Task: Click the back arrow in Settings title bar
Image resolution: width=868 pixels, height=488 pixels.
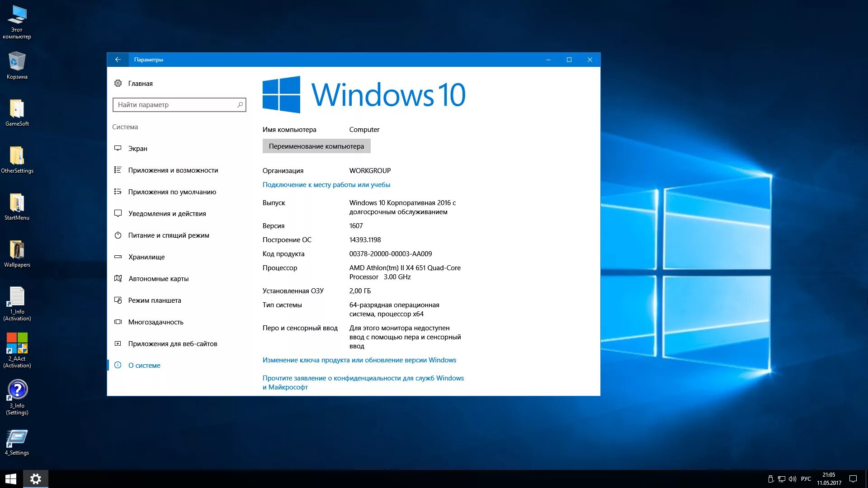Action: [118, 60]
